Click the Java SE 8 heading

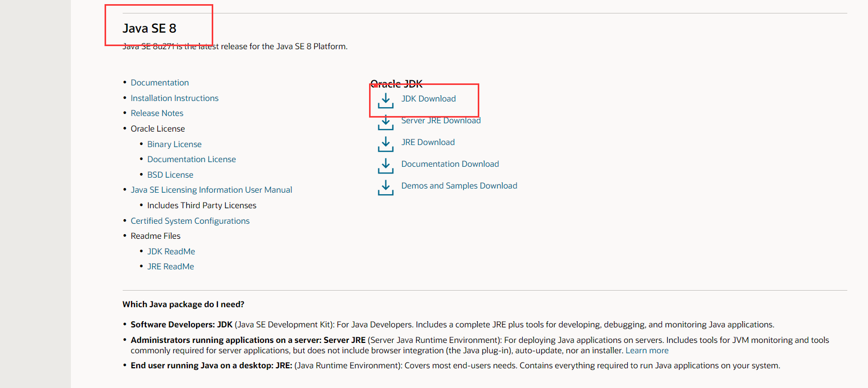(x=149, y=28)
